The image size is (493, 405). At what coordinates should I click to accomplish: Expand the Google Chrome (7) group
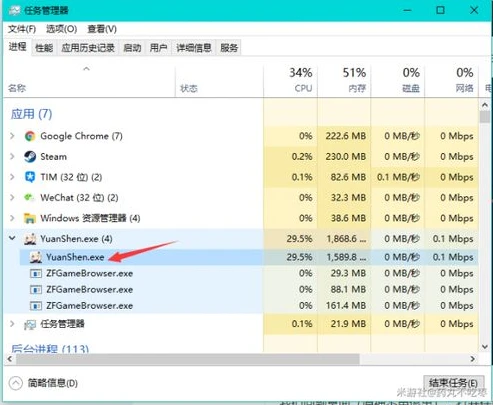[x=12, y=136]
